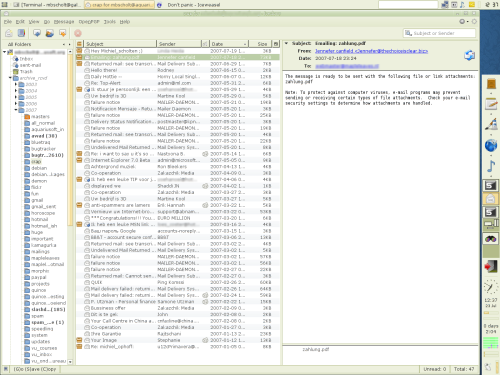Select the message 'Hello there!' from Rodney
Viewport: 500px width, 375px height.
coord(178,70)
